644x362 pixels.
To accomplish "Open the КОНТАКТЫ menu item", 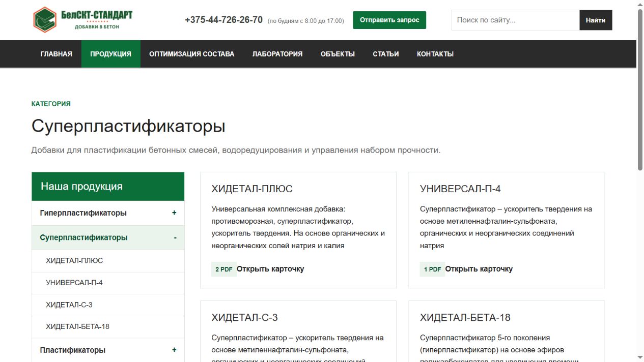I will coord(435,54).
